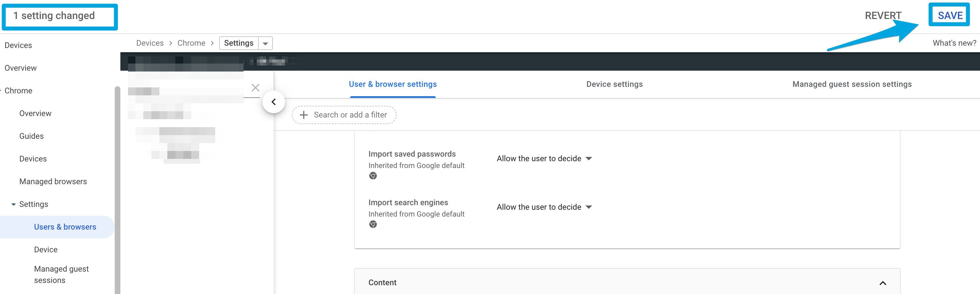Collapse the Content section chevron

(883, 283)
